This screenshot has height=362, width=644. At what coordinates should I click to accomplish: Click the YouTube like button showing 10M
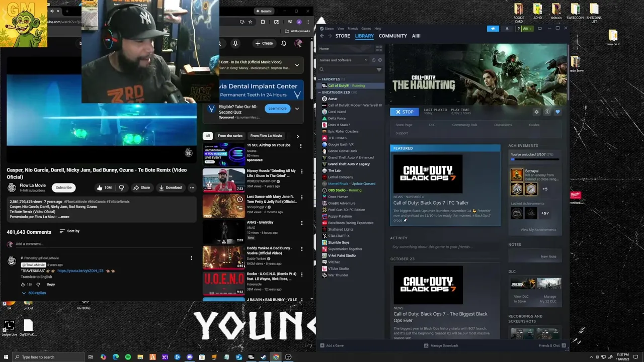click(104, 188)
